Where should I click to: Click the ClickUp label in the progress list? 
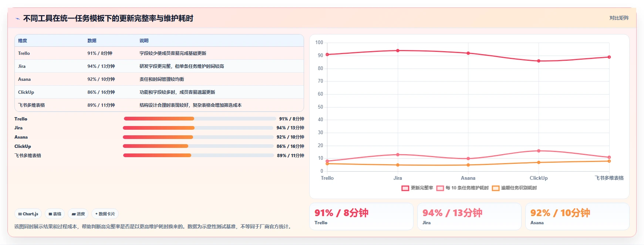pyautogui.click(x=23, y=146)
